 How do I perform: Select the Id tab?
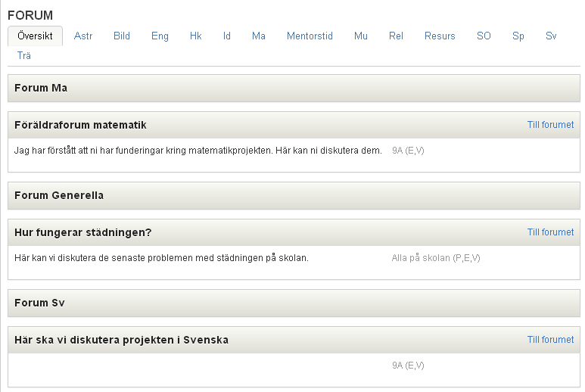point(227,36)
